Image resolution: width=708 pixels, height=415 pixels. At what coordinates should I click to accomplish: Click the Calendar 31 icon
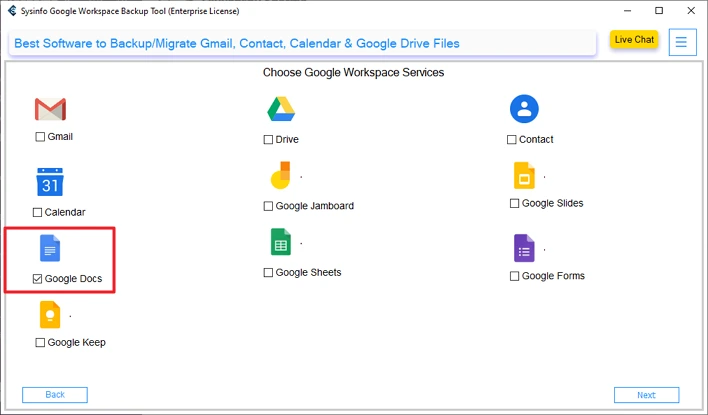[50, 182]
